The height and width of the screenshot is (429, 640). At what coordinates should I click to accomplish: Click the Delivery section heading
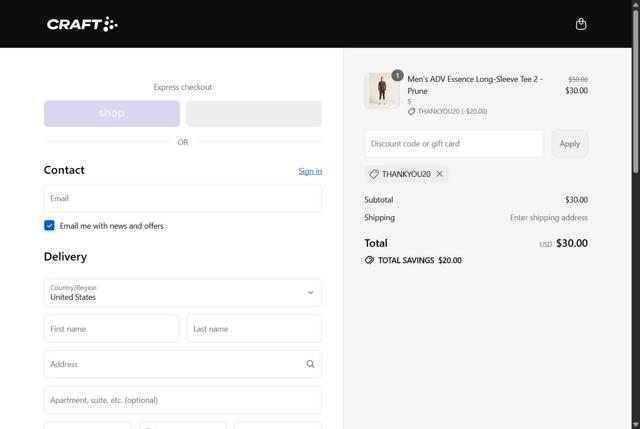point(65,257)
